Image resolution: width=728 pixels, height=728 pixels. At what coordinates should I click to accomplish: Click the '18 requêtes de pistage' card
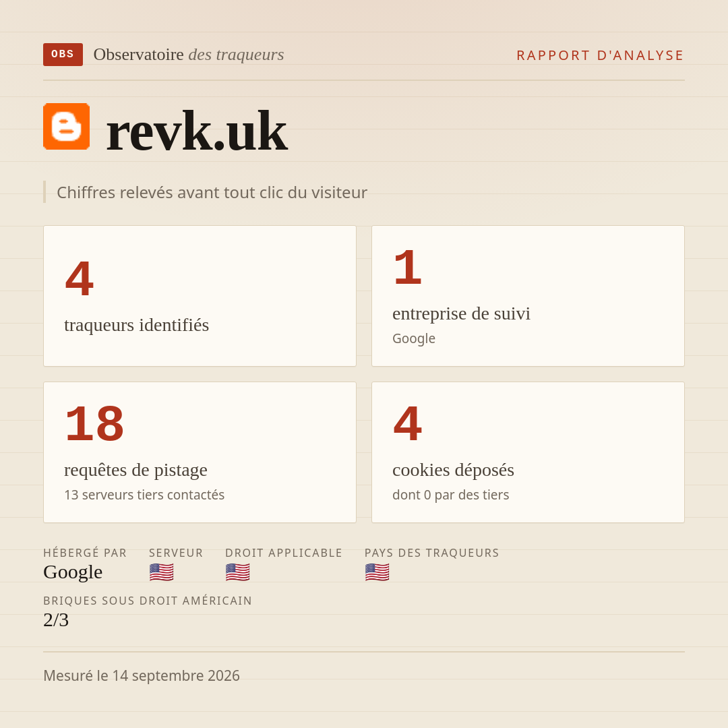tap(200, 452)
